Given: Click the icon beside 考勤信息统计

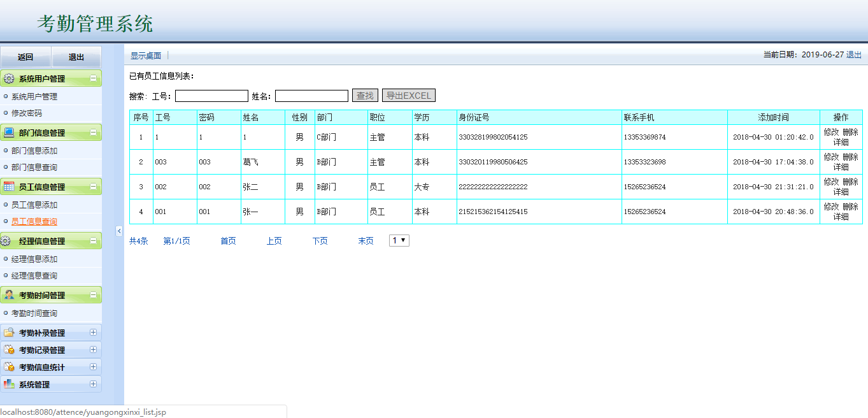Looking at the screenshot, I should point(9,367).
